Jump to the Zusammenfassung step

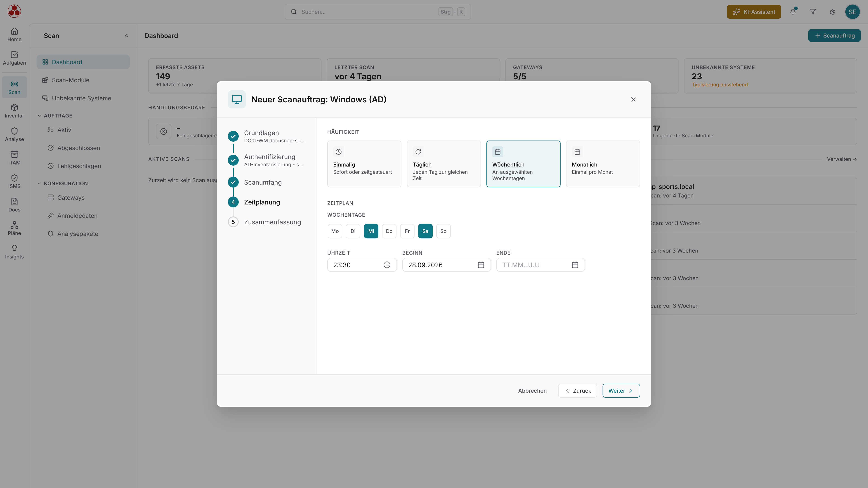[264, 222]
